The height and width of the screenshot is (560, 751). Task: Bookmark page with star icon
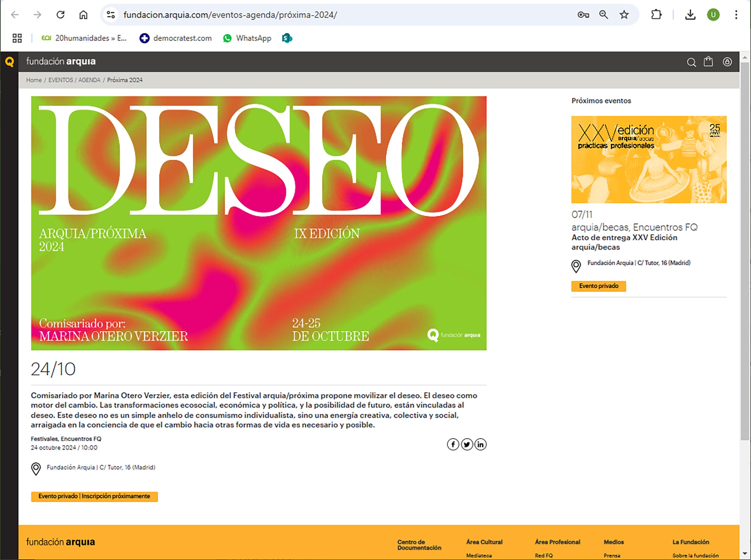click(624, 15)
